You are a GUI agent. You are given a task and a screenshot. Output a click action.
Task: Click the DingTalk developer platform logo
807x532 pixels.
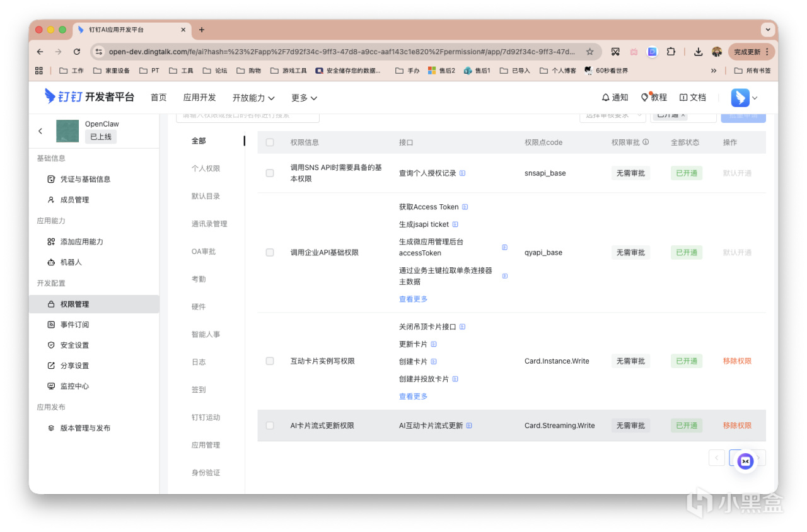click(89, 97)
